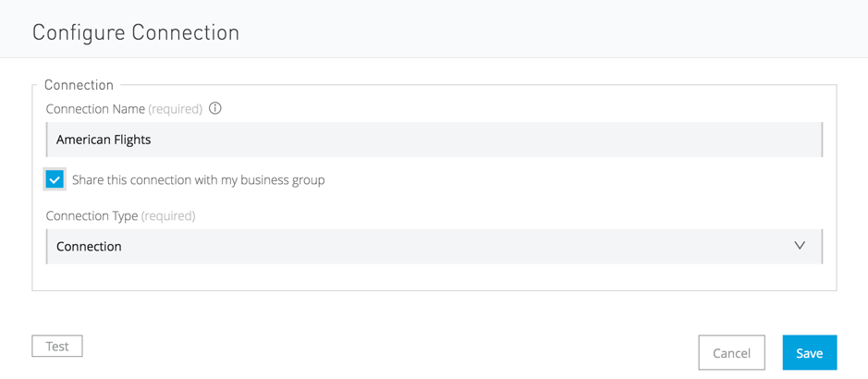Place cursor after 'American Flights' text

pyautogui.click(x=153, y=140)
